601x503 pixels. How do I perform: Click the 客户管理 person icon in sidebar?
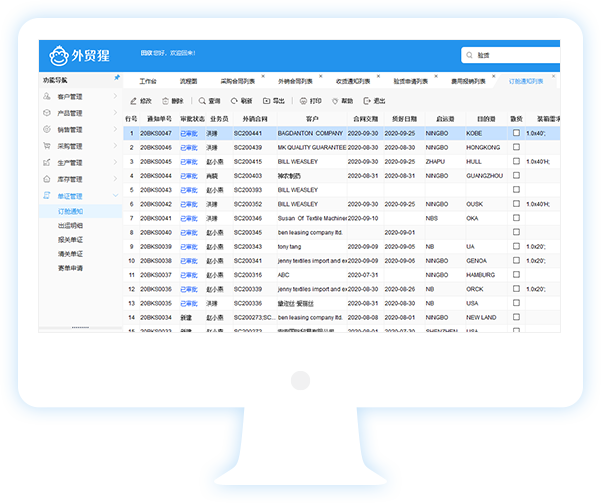(47, 96)
